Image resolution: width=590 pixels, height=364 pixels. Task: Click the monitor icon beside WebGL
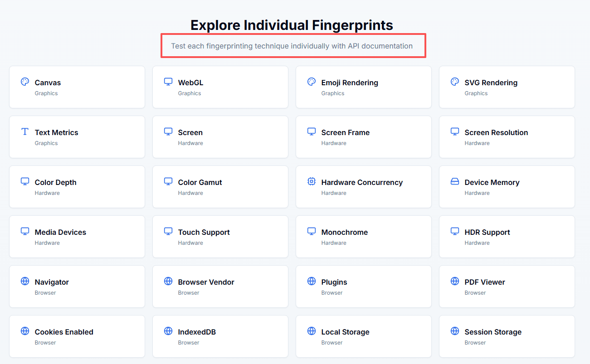pos(168,82)
